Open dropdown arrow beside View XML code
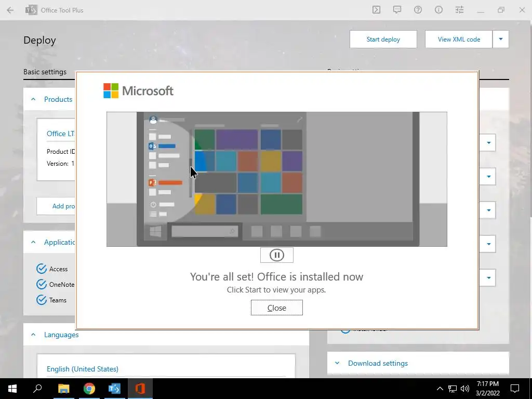 501,39
